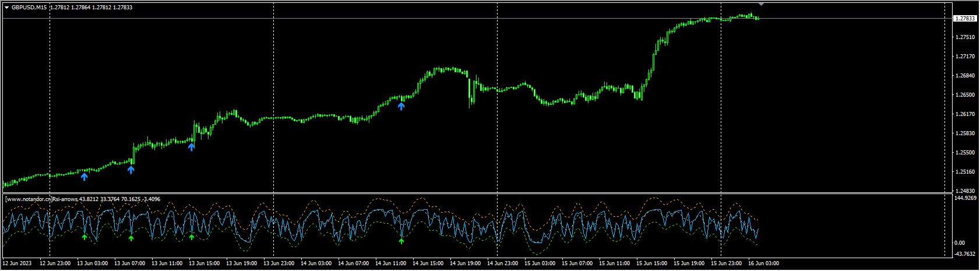The height and width of the screenshot is (271, 980).
Task: Click price scale level 1.27510
Action: click(965, 37)
